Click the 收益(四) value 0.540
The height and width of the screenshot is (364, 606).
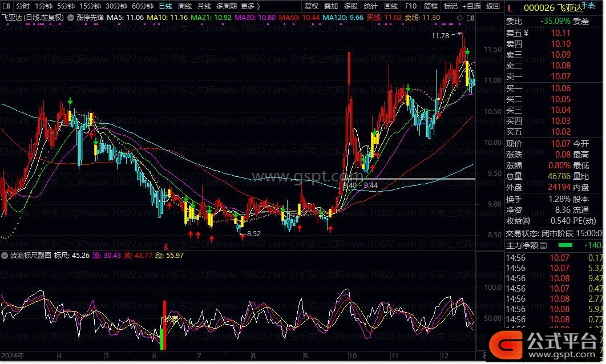point(560,221)
